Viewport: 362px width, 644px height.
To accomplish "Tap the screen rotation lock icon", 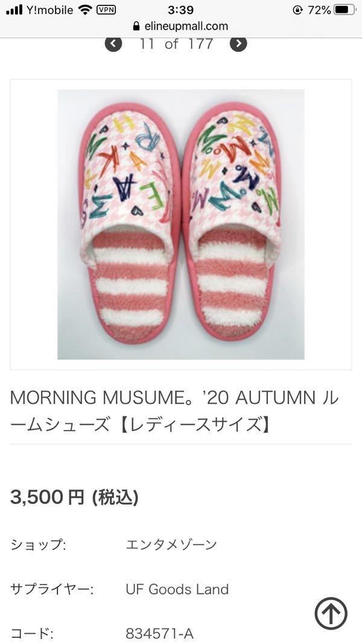I will click(297, 10).
